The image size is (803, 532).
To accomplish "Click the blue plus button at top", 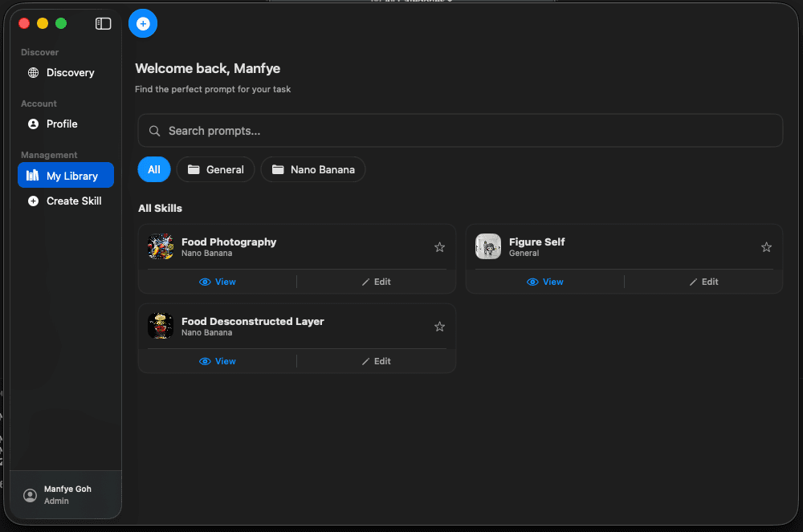I will (x=143, y=23).
